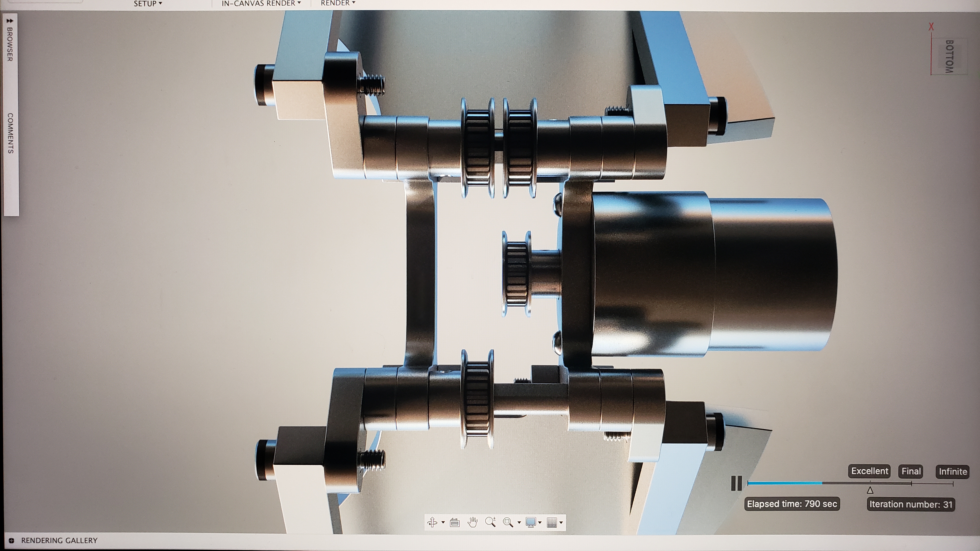This screenshot has height=551, width=980.
Task: Click the Look At camera icon
Action: (x=455, y=523)
